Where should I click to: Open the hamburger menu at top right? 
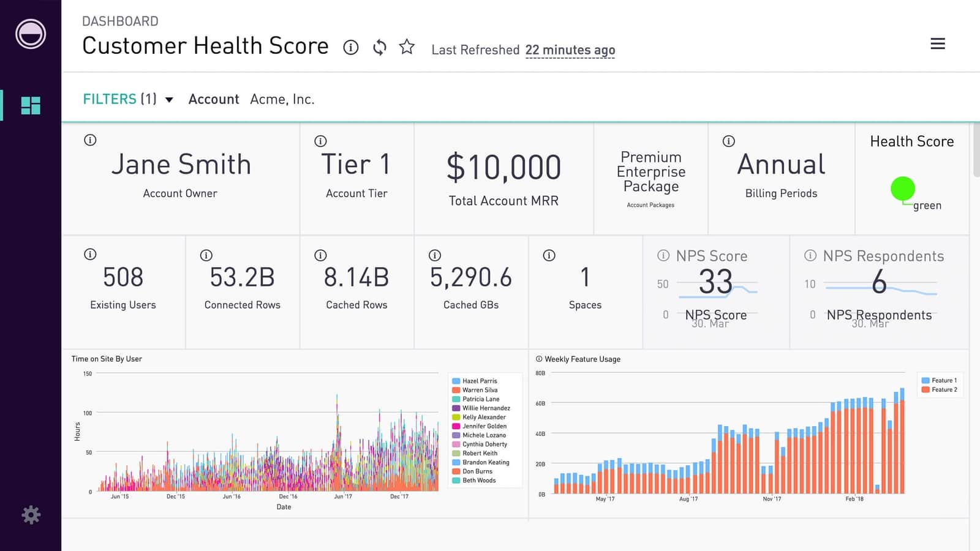[937, 44]
